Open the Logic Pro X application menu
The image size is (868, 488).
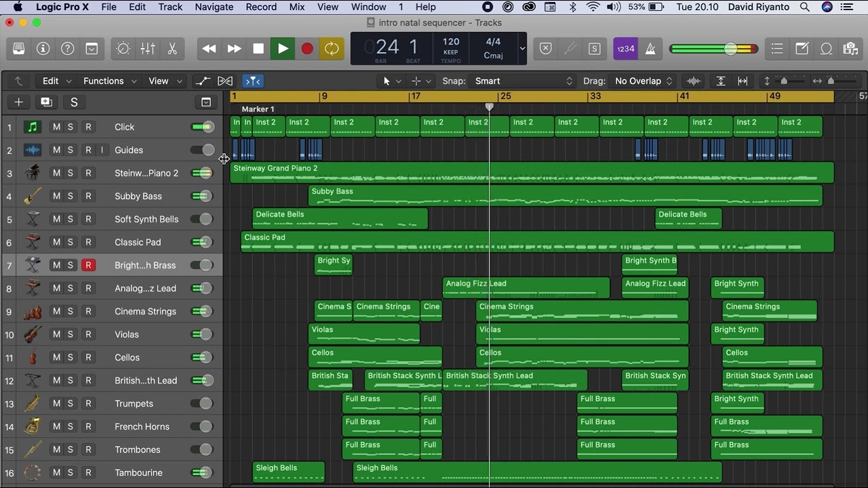point(62,7)
